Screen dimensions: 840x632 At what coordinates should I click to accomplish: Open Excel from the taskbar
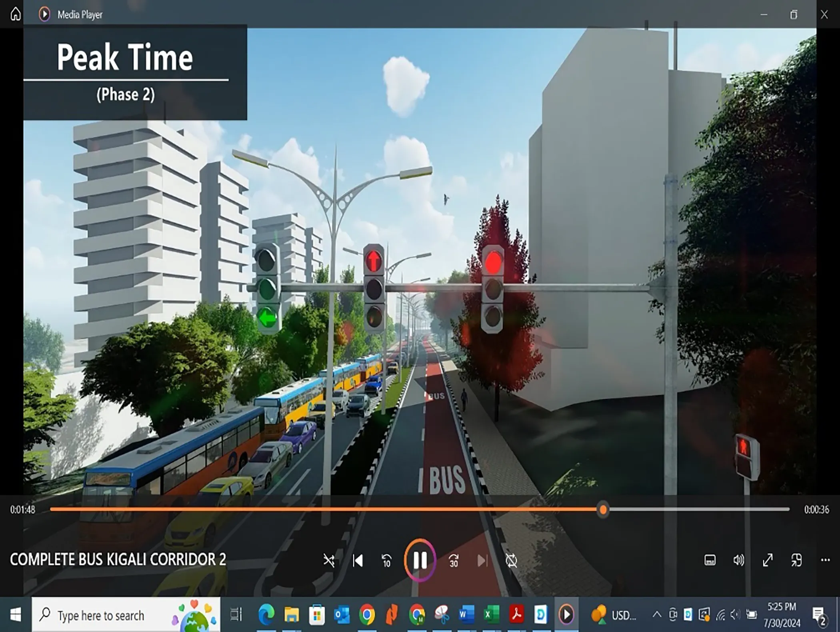492,615
